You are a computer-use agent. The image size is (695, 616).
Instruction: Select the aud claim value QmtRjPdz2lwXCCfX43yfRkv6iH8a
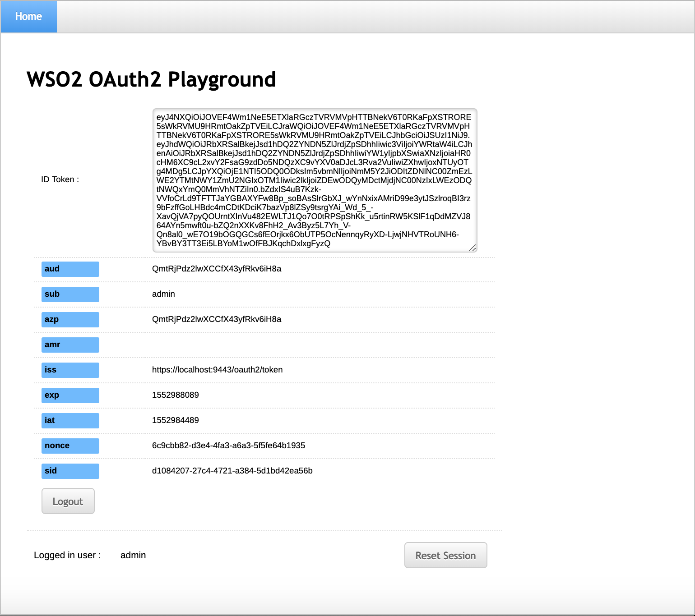point(217,268)
